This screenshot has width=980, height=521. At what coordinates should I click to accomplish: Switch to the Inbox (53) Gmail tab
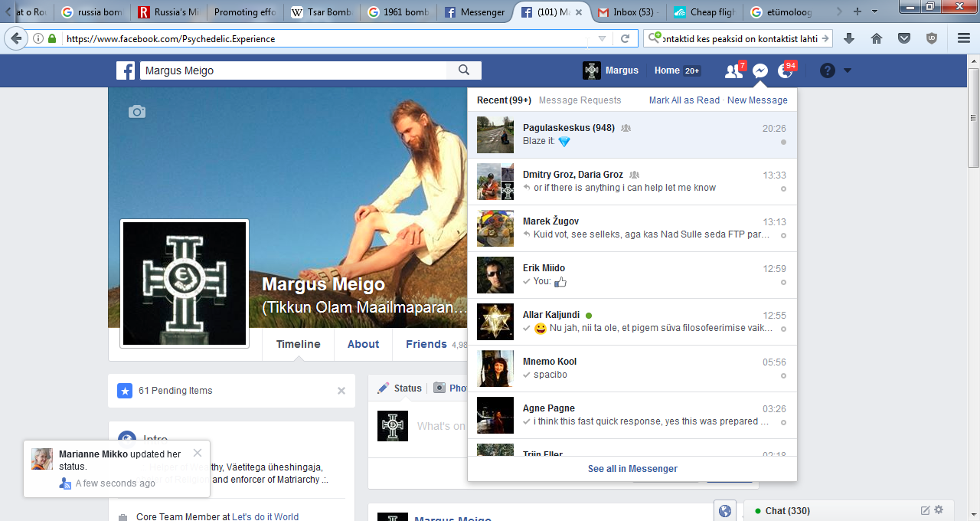627,12
